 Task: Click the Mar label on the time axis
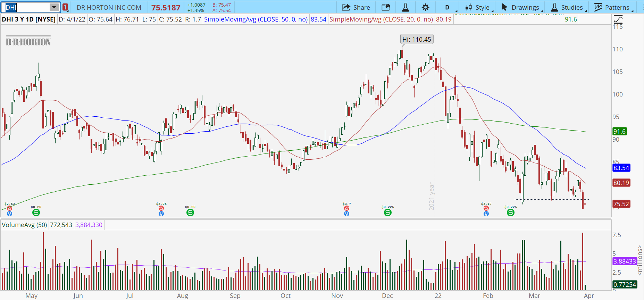tap(534, 295)
